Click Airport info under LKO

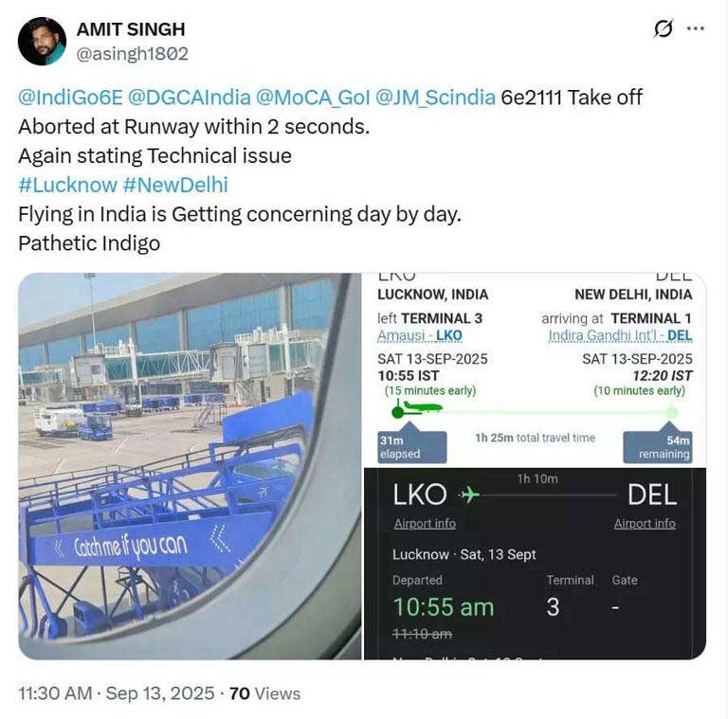point(425,524)
